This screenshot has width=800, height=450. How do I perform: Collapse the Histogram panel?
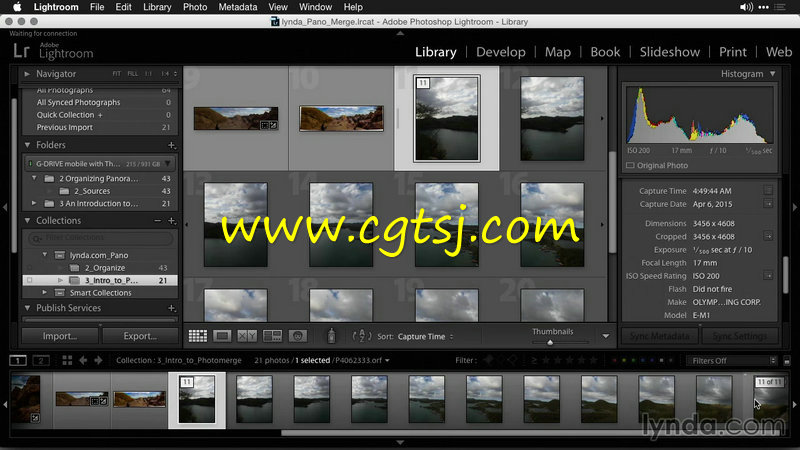pyautogui.click(x=773, y=74)
